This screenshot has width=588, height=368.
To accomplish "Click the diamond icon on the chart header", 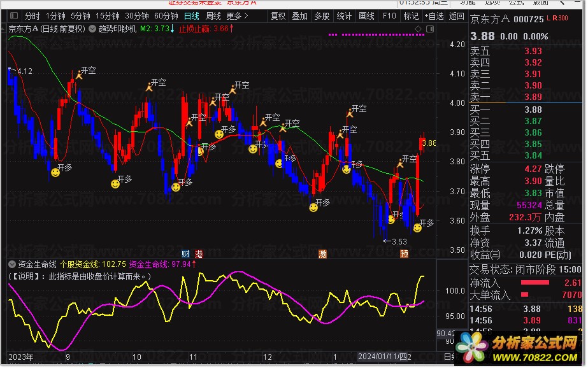I will click(418, 29).
